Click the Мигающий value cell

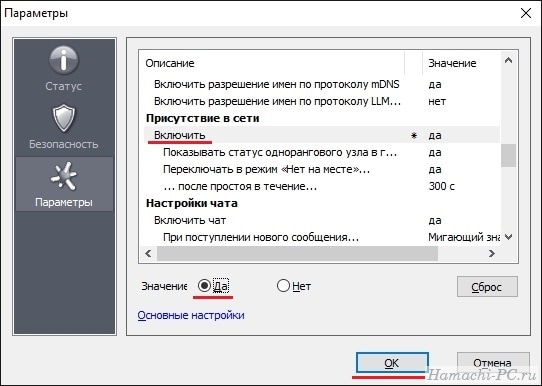pyautogui.click(x=464, y=237)
